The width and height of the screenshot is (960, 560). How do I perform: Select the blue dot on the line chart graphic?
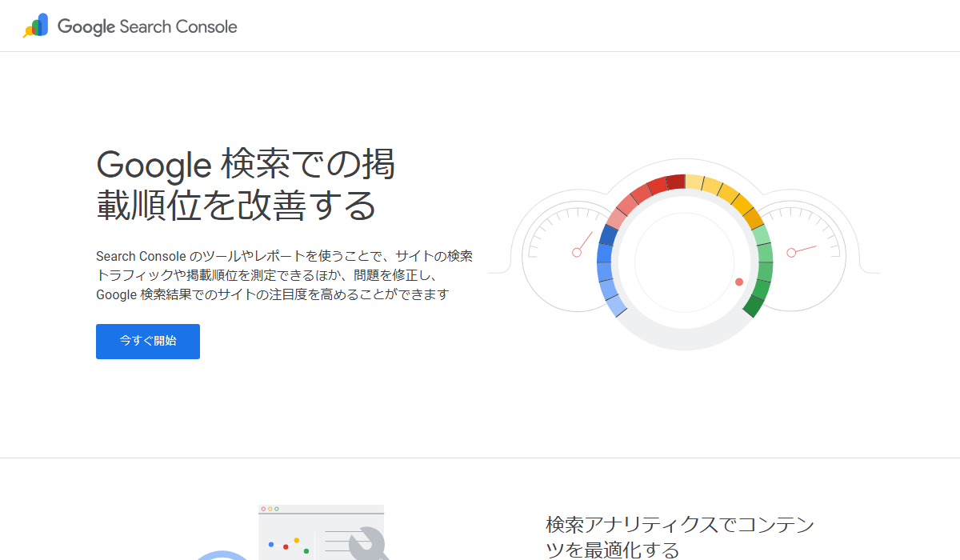point(271,545)
